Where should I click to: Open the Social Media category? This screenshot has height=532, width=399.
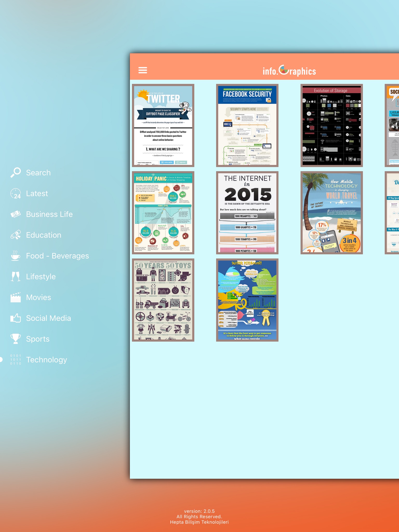coord(48,318)
